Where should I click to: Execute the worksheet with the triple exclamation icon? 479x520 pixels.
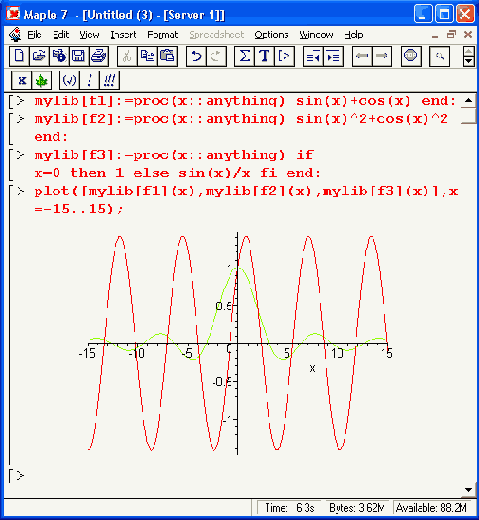point(109,80)
